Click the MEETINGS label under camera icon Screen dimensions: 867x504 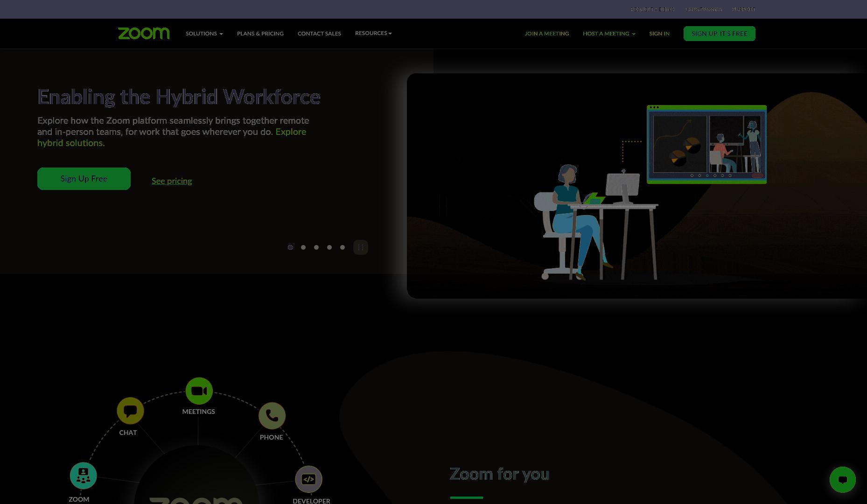[x=199, y=412]
